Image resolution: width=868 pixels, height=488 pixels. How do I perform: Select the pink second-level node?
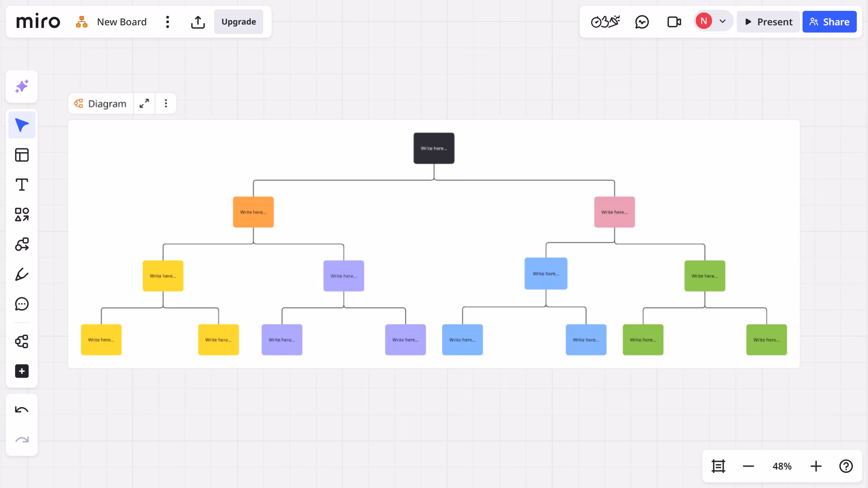click(x=614, y=212)
